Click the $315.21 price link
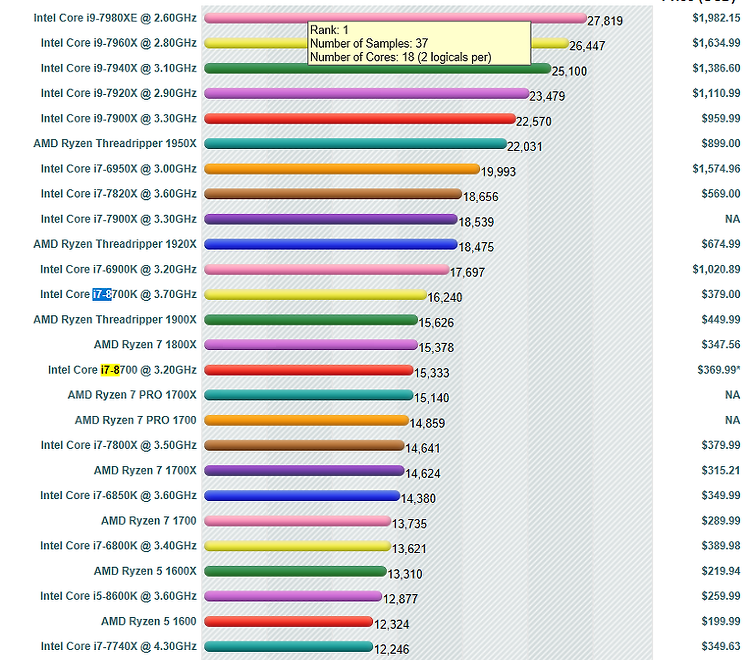Image resolution: width=750 pixels, height=660 pixels. pos(721,471)
